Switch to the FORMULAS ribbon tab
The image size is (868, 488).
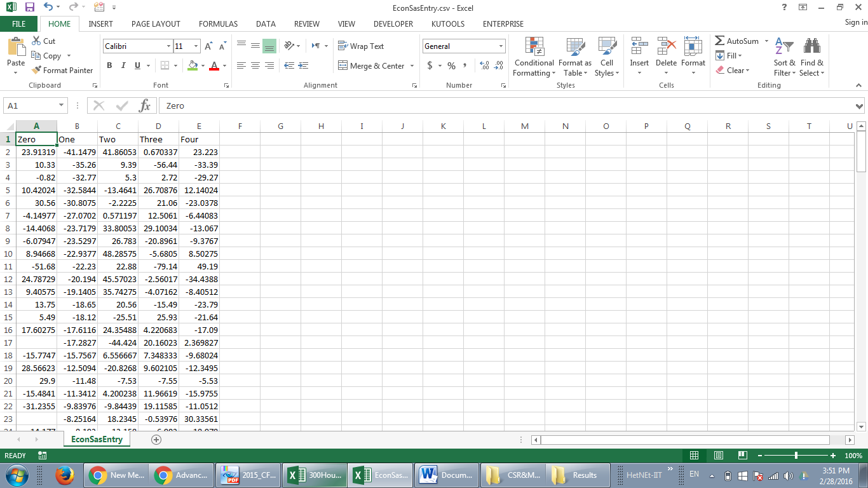coord(218,24)
